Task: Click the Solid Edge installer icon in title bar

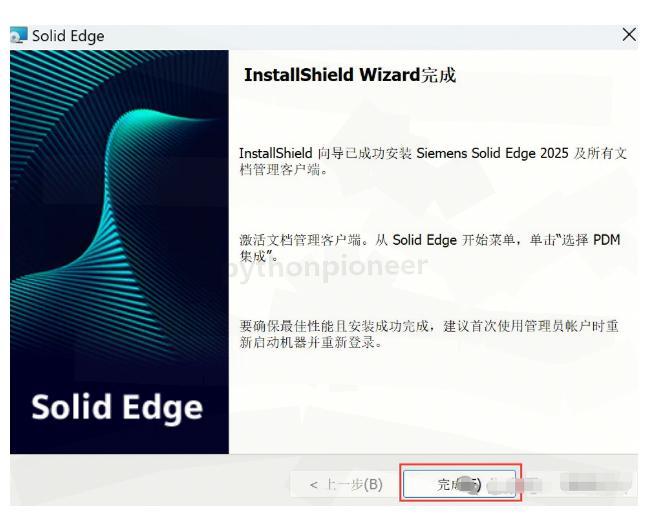Action: tap(19, 35)
